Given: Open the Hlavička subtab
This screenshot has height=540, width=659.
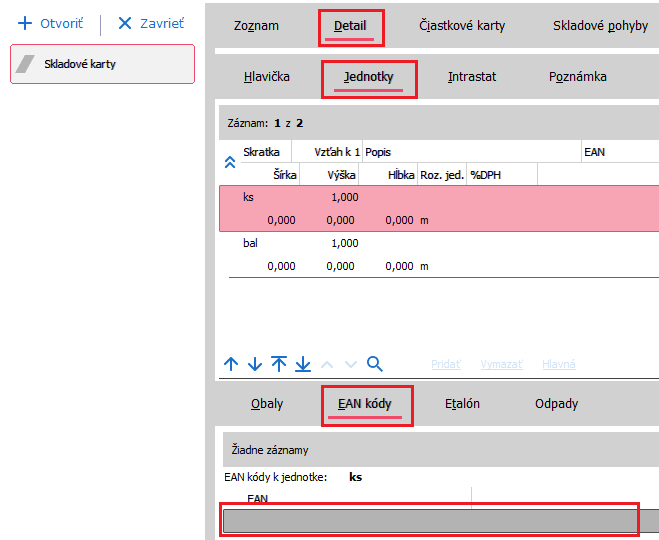Looking at the screenshot, I should 267,76.
